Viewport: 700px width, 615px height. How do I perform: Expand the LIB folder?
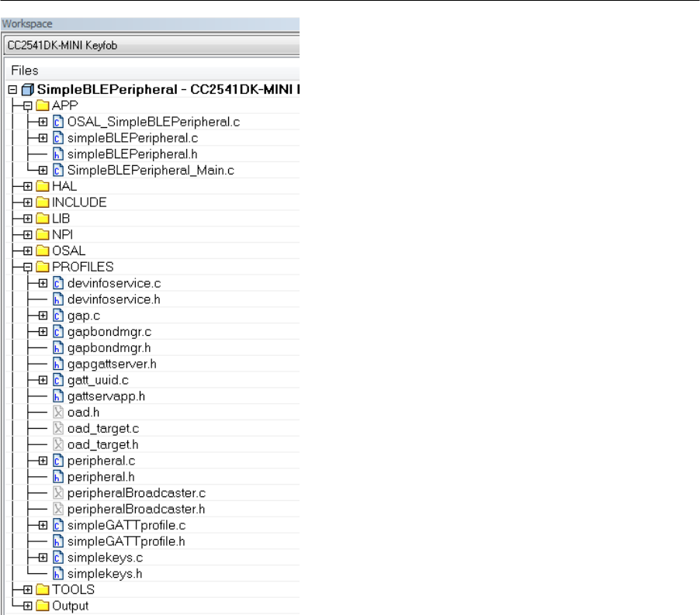click(x=28, y=219)
